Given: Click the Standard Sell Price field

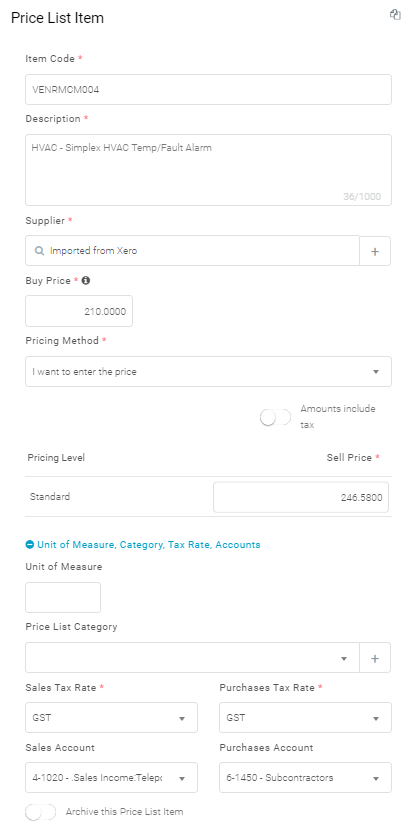Looking at the screenshot, I should [301, 497].
